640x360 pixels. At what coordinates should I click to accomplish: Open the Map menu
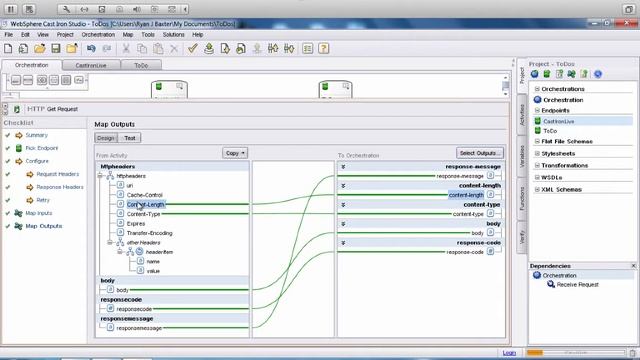128,35
